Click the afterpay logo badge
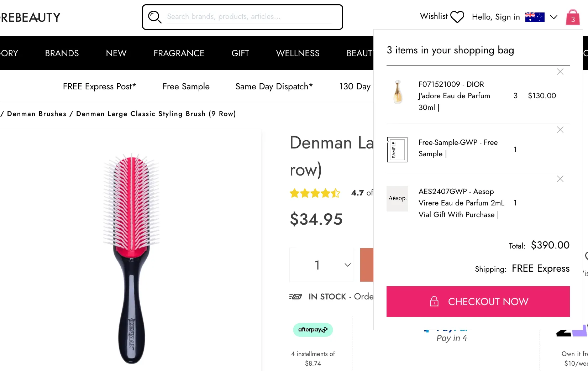The image size is (588, 371). 313,330
